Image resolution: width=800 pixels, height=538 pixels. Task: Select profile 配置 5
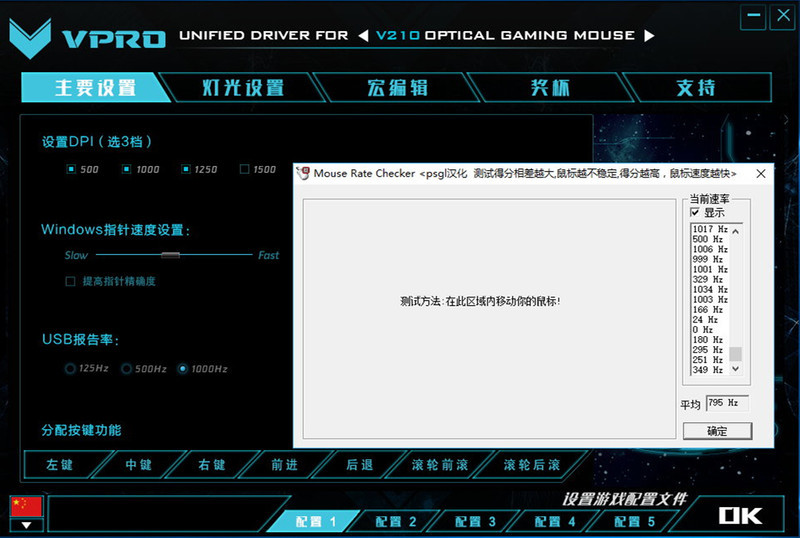tap(635, 521)
